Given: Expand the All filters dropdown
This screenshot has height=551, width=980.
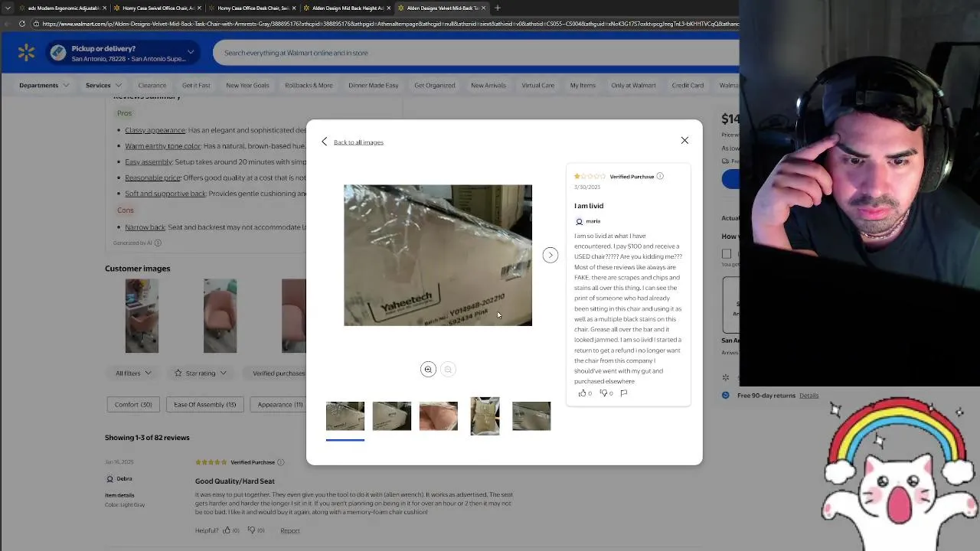Looking at the screenshot, I should pos(133,373).
